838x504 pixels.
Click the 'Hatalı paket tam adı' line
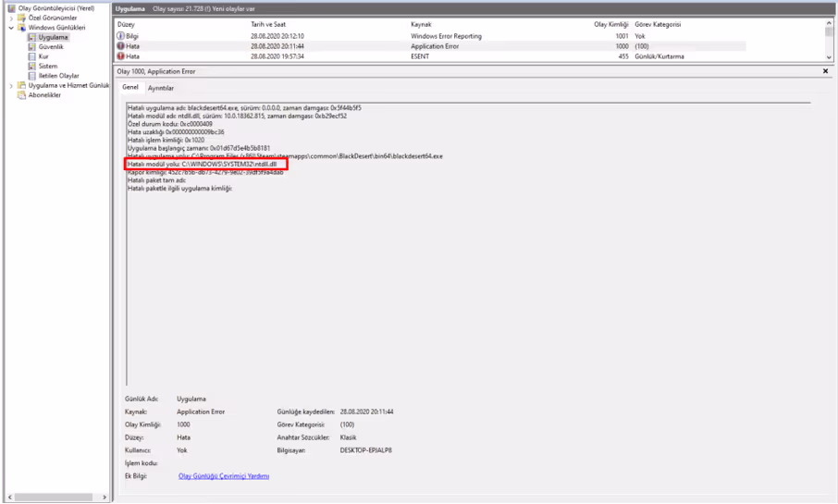(x=156, y=180)
